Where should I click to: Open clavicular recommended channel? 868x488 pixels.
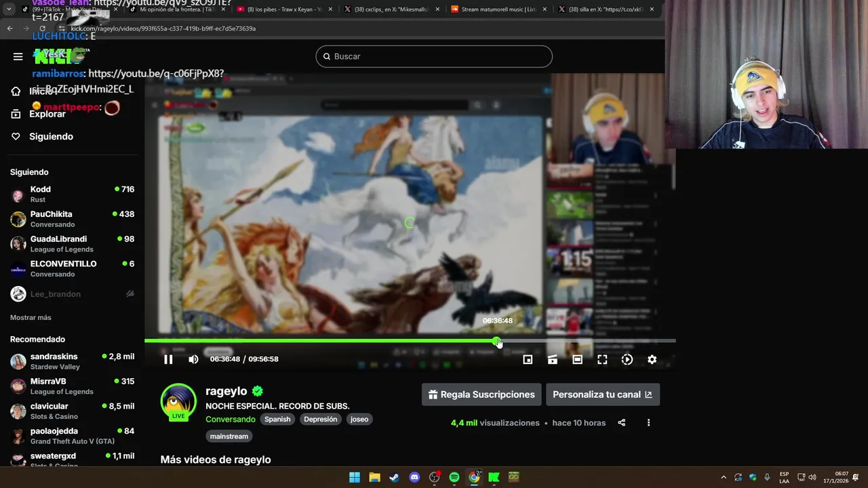pyautogui.click(x=72, y=411)
